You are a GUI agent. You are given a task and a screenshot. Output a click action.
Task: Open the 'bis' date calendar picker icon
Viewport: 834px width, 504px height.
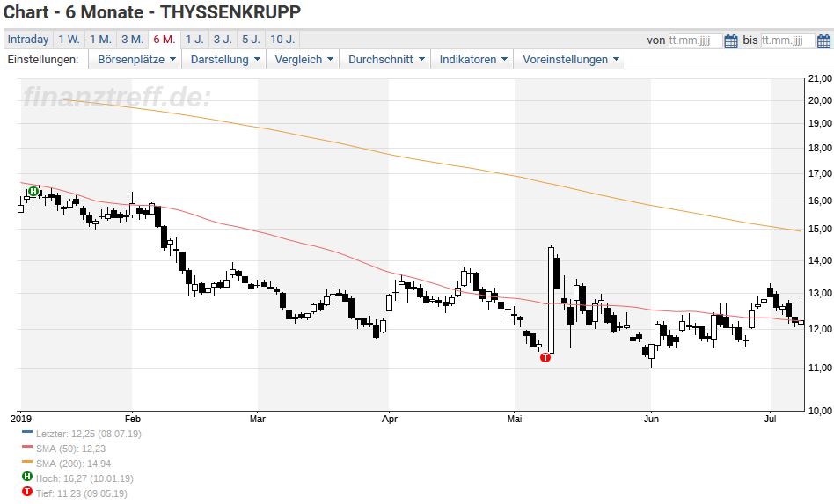point(823,40)
